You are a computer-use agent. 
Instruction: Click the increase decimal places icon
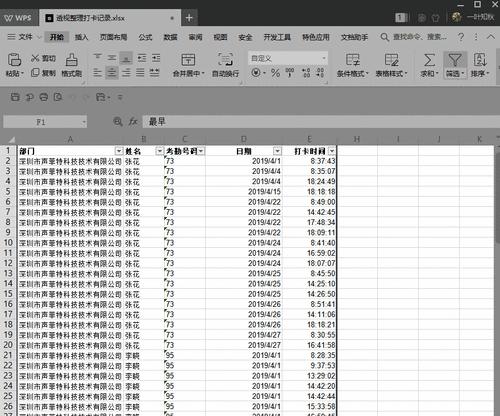pos(306,73)
